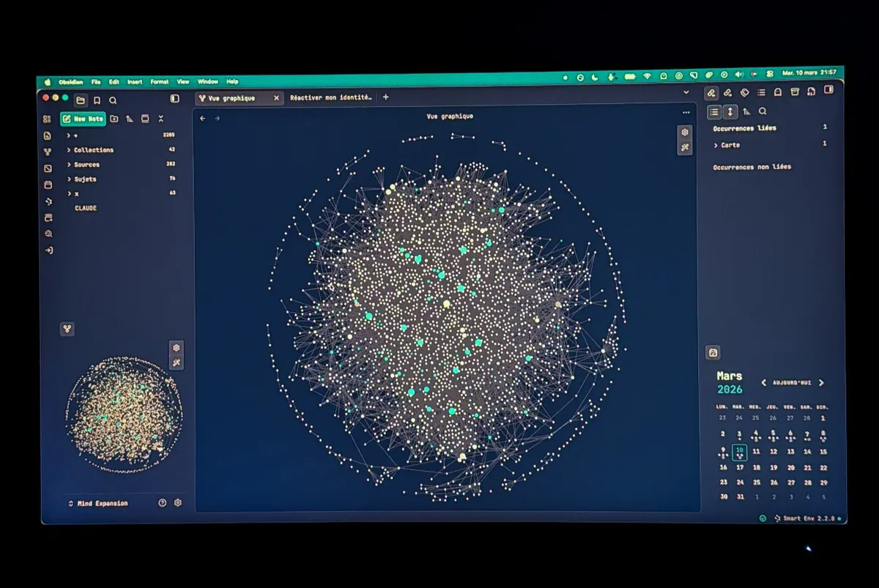Toggle the right sidebar visibility

[x=829, y=90]
